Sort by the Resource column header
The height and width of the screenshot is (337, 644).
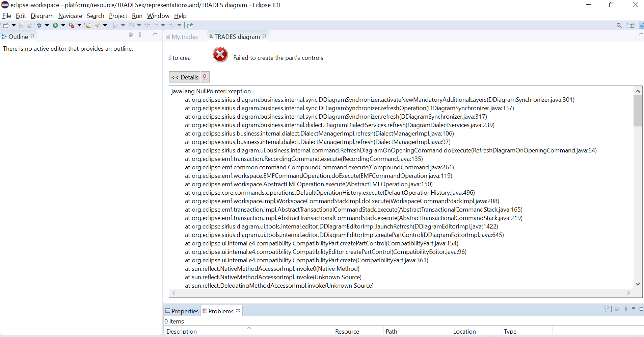point(358,331)
